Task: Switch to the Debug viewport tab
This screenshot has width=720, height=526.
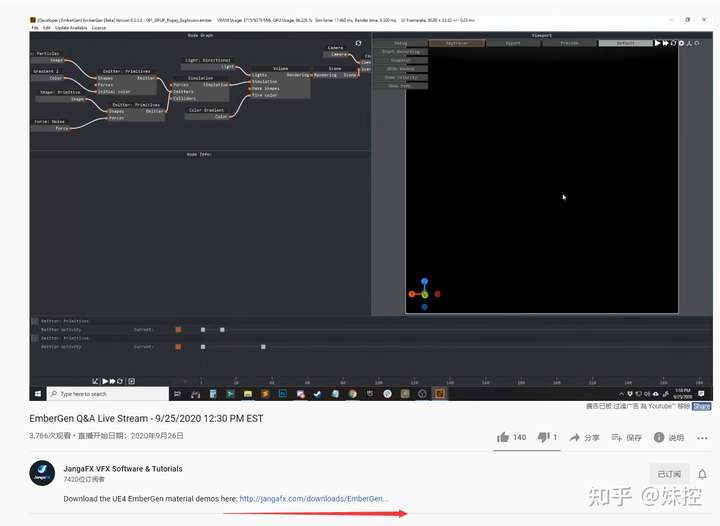Action: pyautogui.click(x=400, y=43)
